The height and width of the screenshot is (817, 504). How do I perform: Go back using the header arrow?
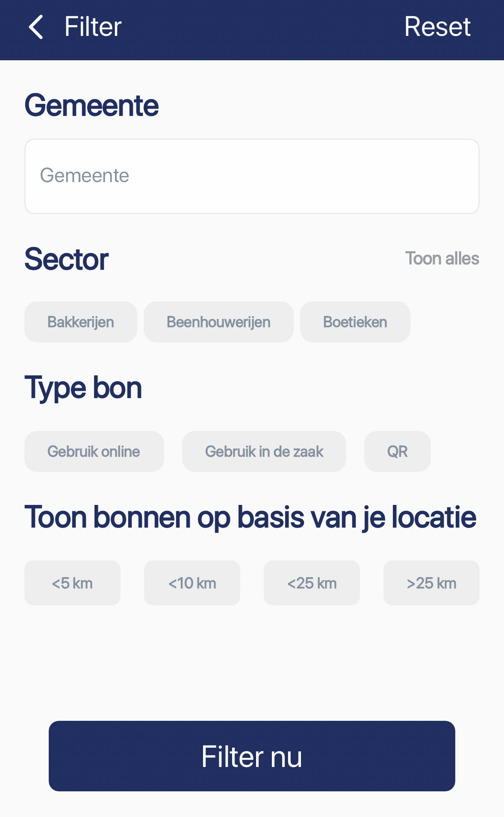36,27
